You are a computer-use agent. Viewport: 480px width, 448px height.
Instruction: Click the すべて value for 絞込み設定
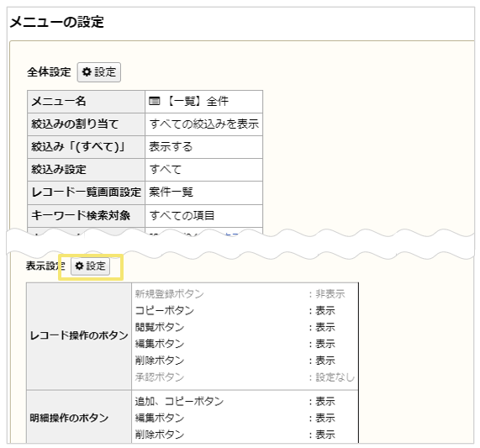pyautogui.click(x=166, y=170)
